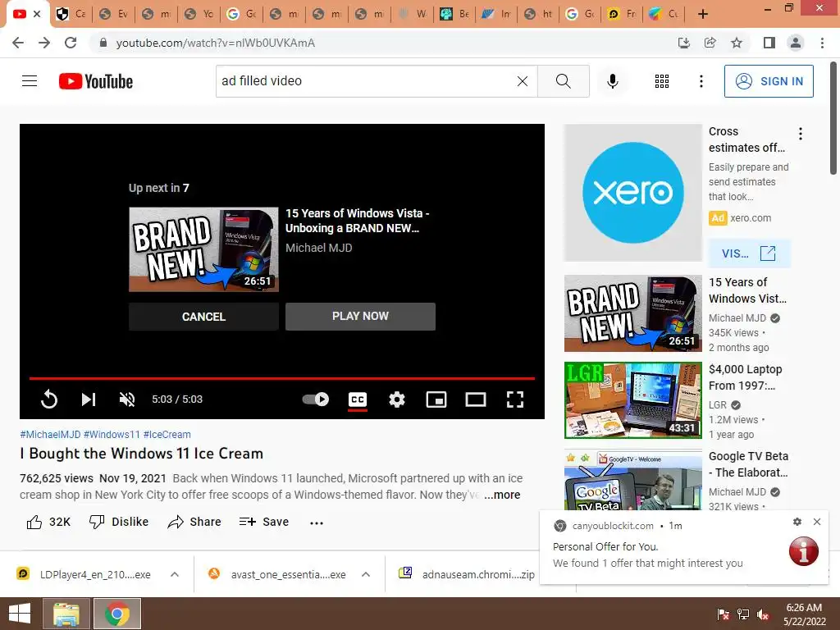Go back in browser
840x630 pixels.
tap(18, 43)
